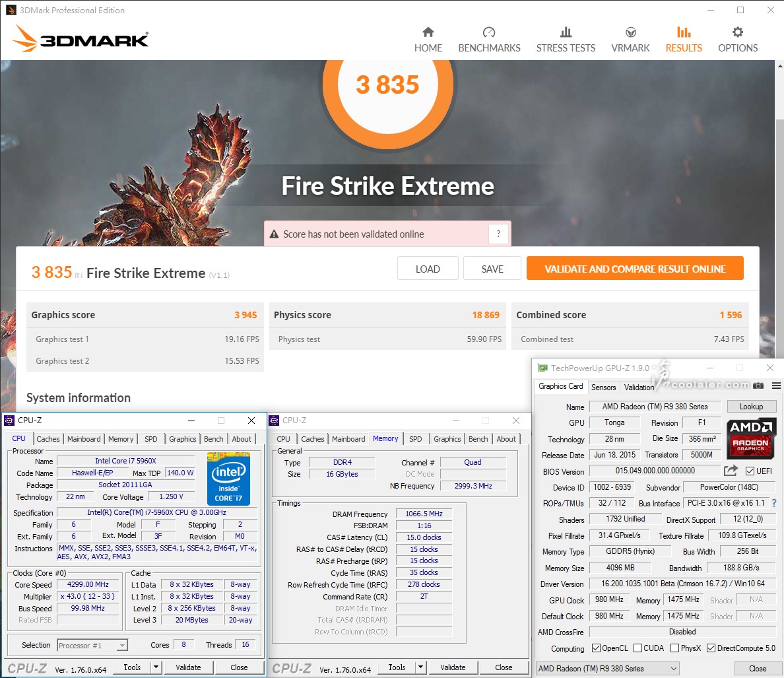The width and height of the screenshot is (784, 678).
Task: Click Tools button in CPU-Z Memory window
Action: (397, 667)
